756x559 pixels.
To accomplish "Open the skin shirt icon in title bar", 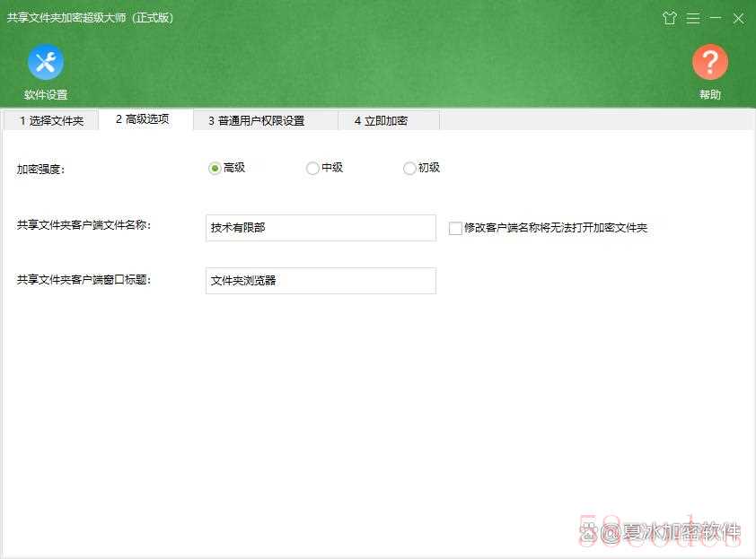I will pyautogui.click(x=669, y=18).
